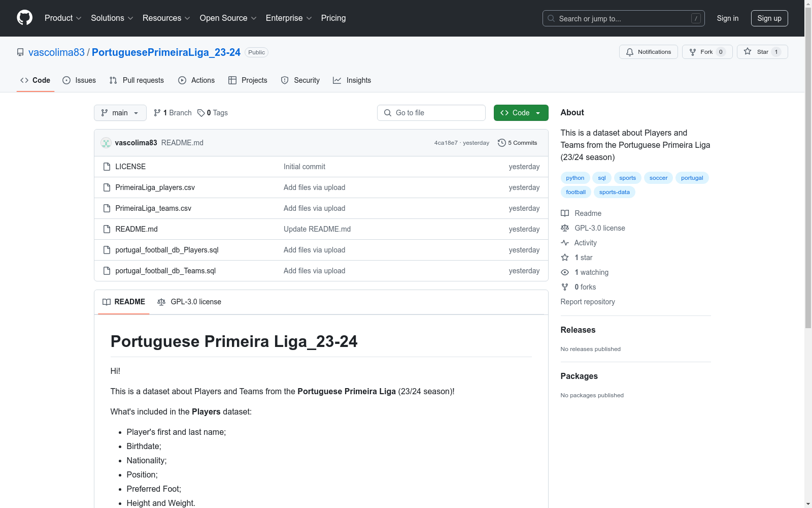Open the Pricing page
812x508 pixels.
(x=333, y=18)
